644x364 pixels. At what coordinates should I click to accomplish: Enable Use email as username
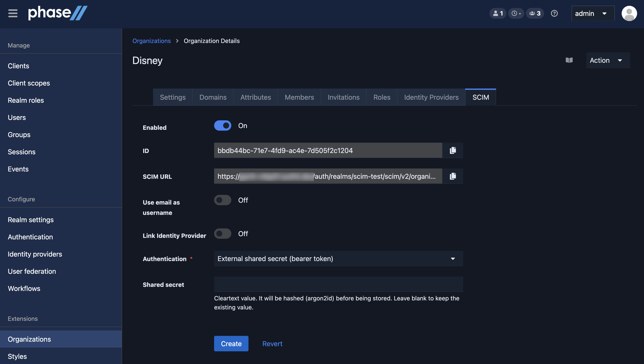(223, 200)
